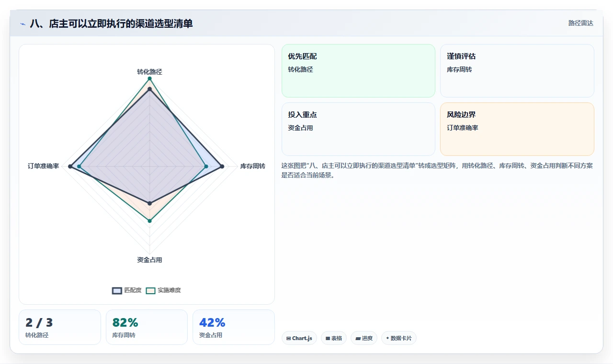Open the 投入重点 card
This screenshot has height=364, width=613.
coord(358,129)
